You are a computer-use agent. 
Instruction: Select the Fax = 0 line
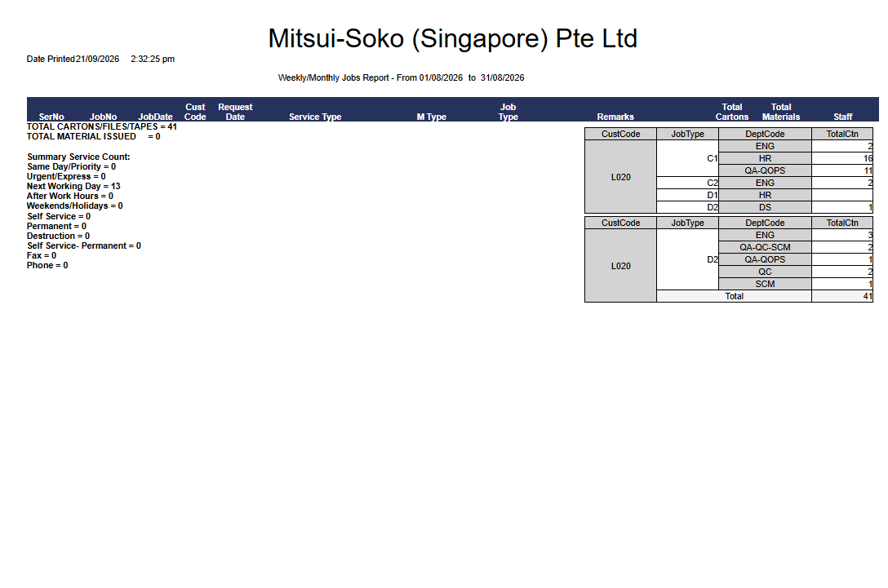click(x=42, y=256)
